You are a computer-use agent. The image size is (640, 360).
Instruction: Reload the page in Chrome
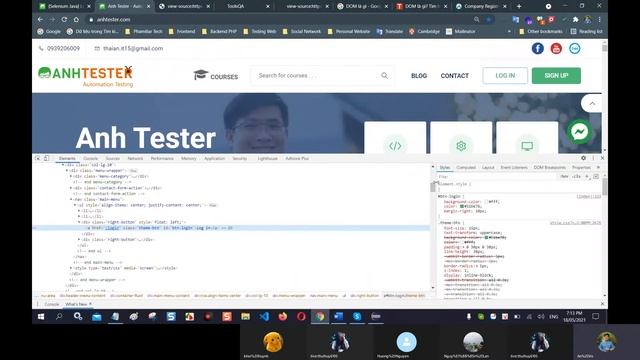64,19
